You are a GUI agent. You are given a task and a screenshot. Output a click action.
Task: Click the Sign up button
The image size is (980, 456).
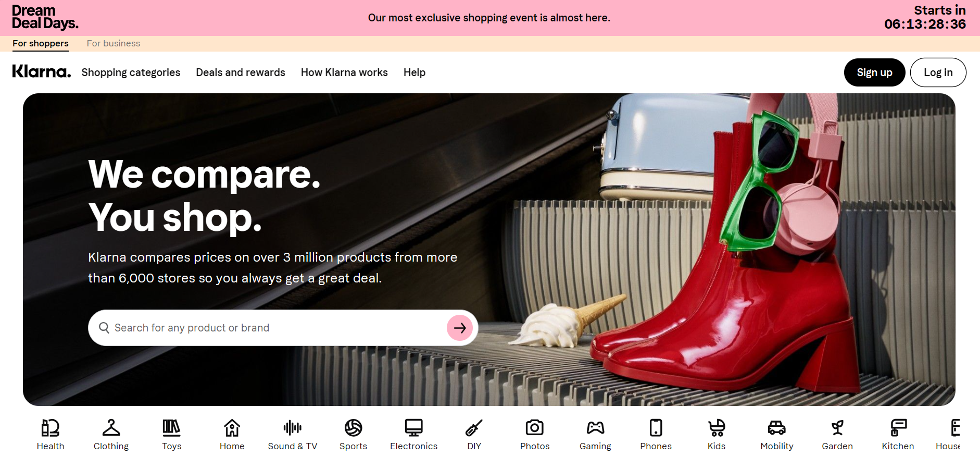point(875,72)
